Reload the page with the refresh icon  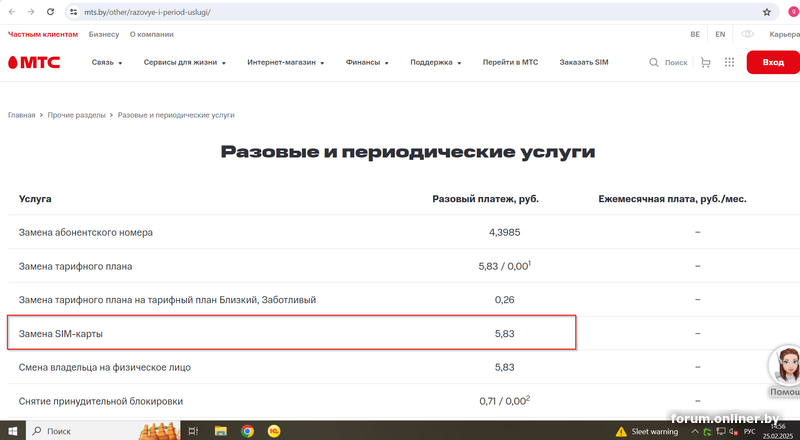click(50, 12)
